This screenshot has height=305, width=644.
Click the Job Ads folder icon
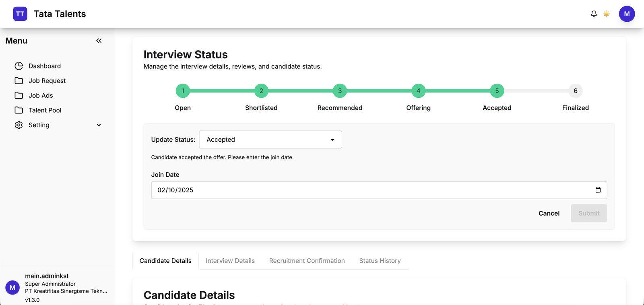click(x=19, y=95)
